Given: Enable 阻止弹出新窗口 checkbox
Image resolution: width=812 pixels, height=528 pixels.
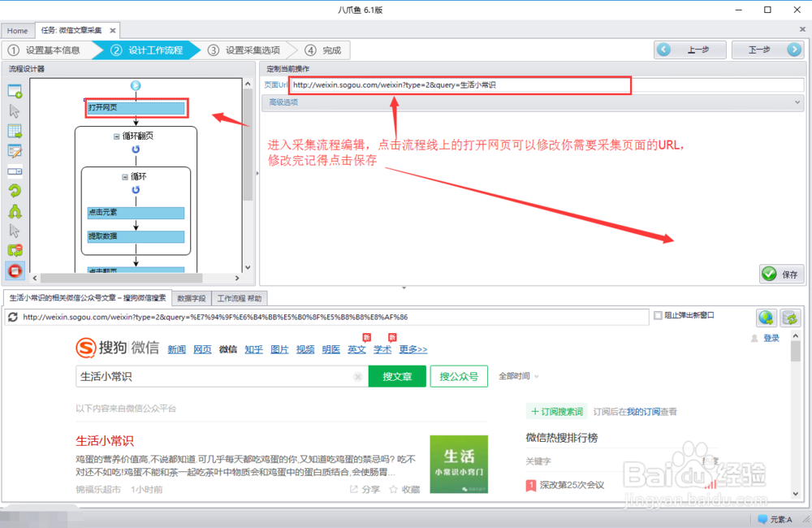Looking at the screenshot, I should 658,315.
